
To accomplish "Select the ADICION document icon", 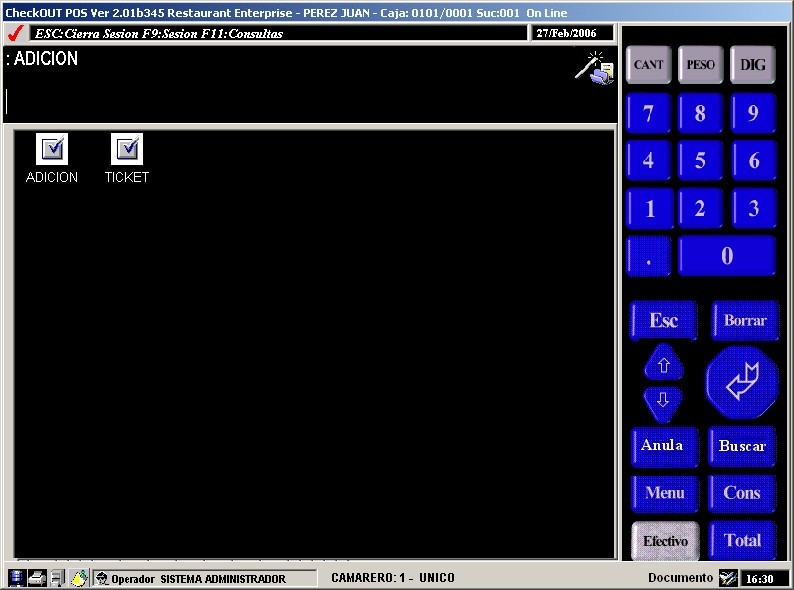I will tap(52, 149).
